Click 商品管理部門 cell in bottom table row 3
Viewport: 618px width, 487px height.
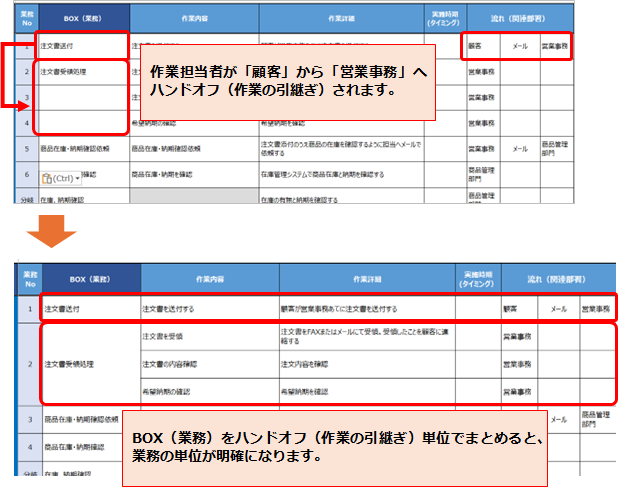(x=598, y=420)
